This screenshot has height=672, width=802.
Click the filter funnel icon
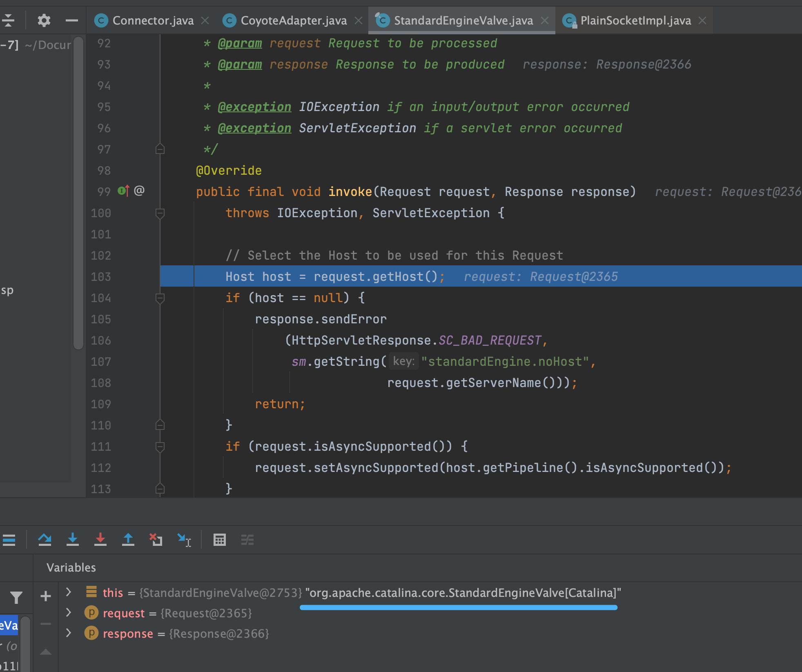[x=16, y=597]
